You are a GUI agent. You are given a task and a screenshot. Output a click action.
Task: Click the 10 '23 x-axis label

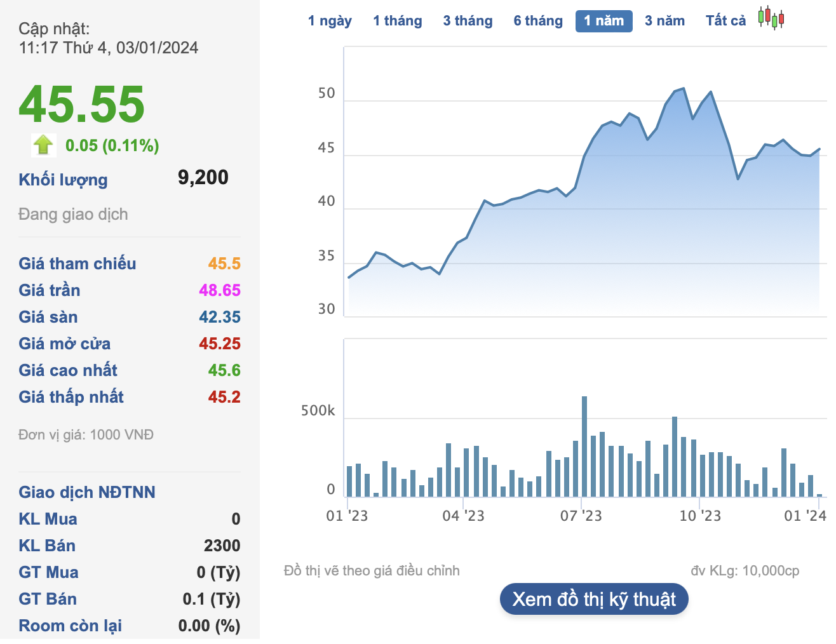tap(700, 516)
